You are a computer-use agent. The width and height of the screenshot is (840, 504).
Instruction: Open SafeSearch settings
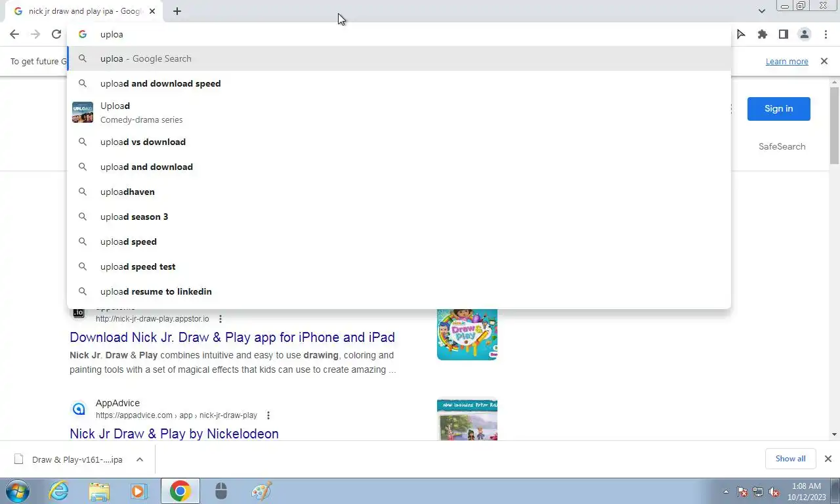tap(782, 146)
